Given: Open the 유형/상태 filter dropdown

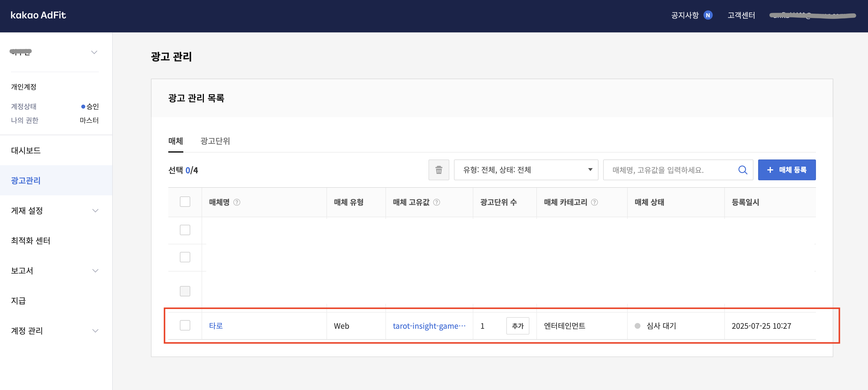Looking at the screenshot, I should pyautogui.click(x=526, y=170).
